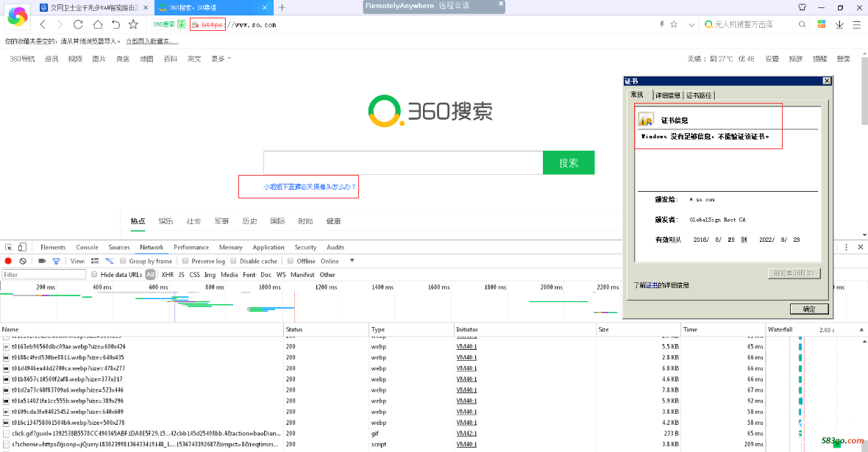Image resolution: width=868 pixels, height=452 pixels.
Task: Go back with the browser back arrow
Action: click(x=43, y=24)
